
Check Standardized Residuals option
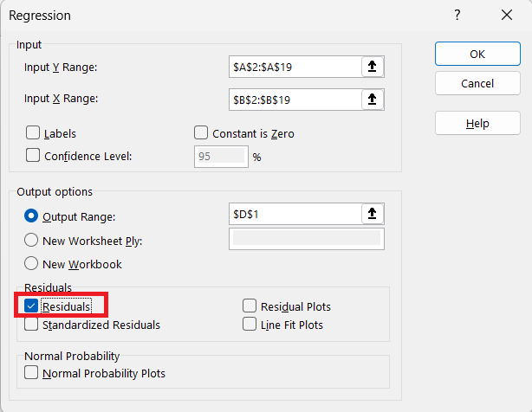click(x=31, y=325)
